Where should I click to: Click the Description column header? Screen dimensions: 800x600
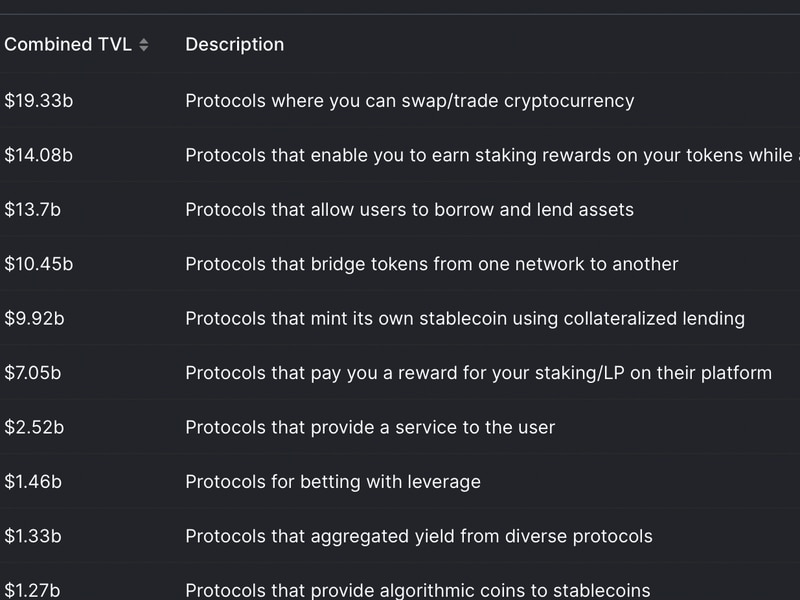click(235, 44)
